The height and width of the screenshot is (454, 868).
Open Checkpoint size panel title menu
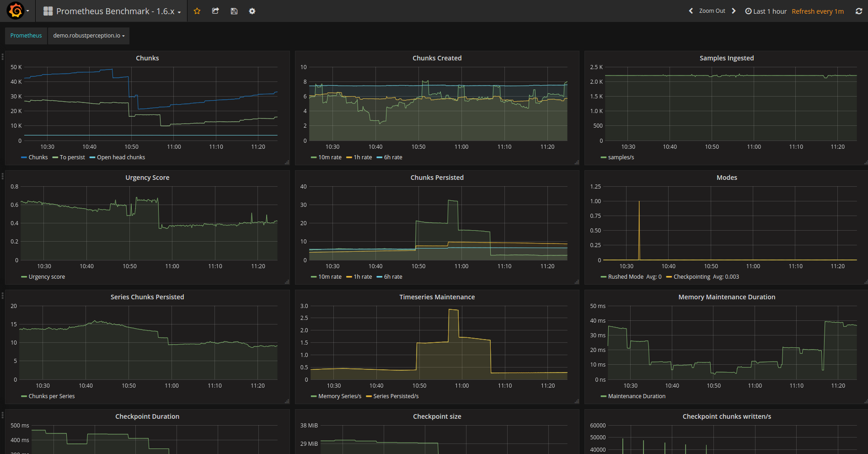(437, 416)
